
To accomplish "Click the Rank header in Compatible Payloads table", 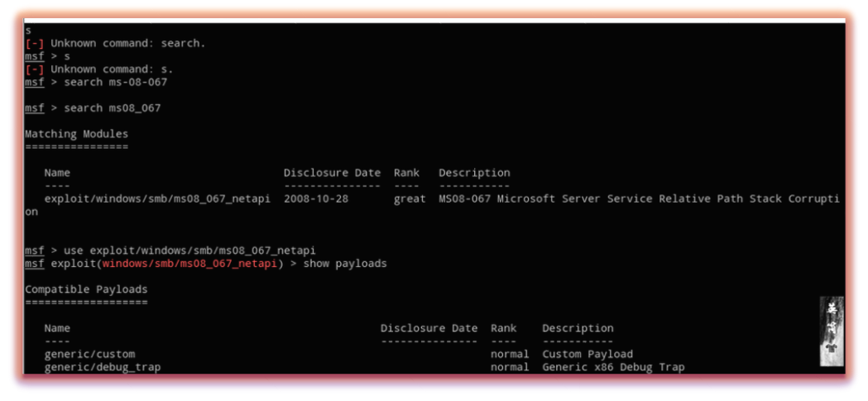I will pyautogui.click(x=503, y=328).
